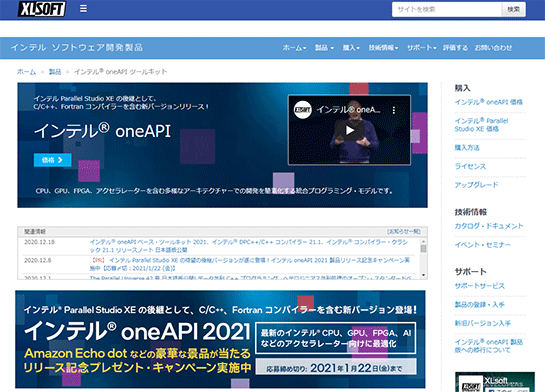Open ライセンス sidebar link

coord(470,166)
